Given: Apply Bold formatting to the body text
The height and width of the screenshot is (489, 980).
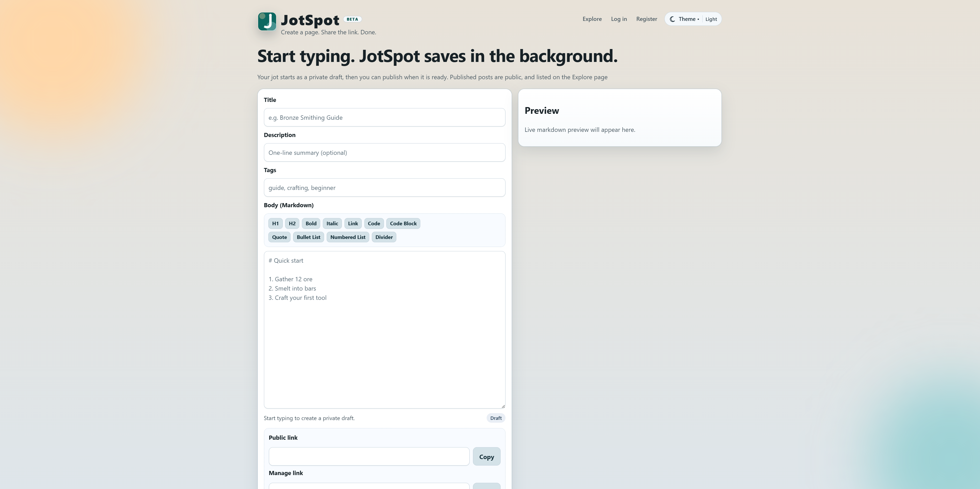Looking at the screenshot, I should (x=310, y=223).
